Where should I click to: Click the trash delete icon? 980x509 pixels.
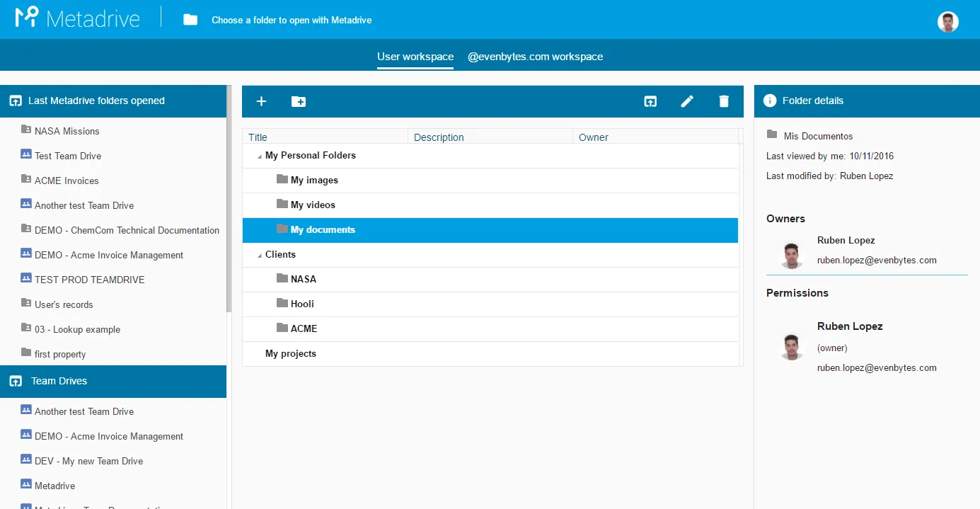724,101
